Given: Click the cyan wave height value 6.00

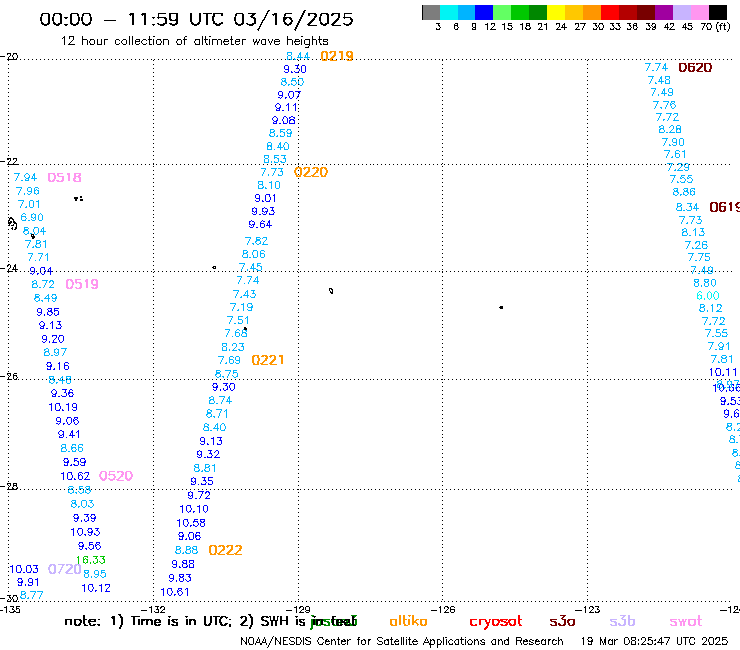Looking at the screenshot, I should coord(708,296).
